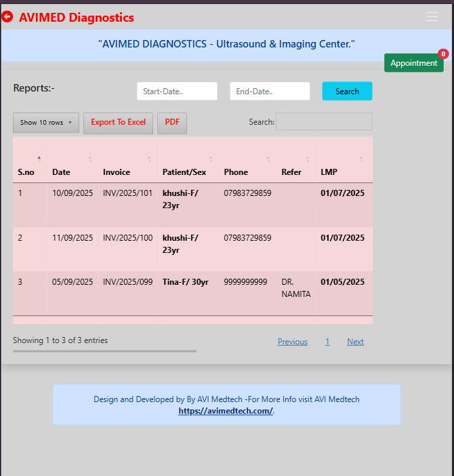Viewport: 454px width, 476px height.
Task: Open the hamburger menu icon
Action: tap(432, 17)
